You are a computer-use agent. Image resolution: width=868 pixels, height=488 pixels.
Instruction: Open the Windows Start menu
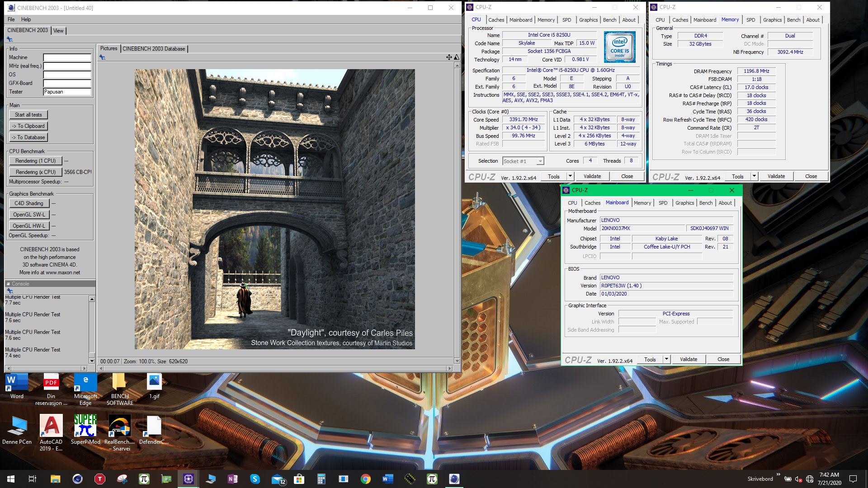click(x=11, y=479)
